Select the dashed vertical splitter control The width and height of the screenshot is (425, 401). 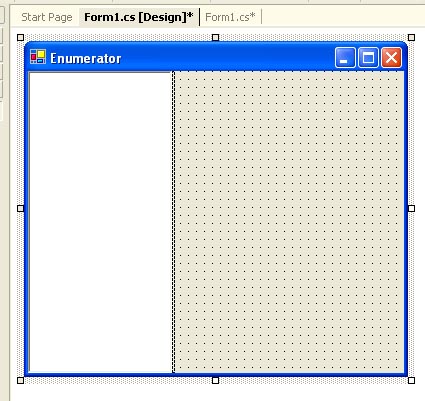pos(173,222)
